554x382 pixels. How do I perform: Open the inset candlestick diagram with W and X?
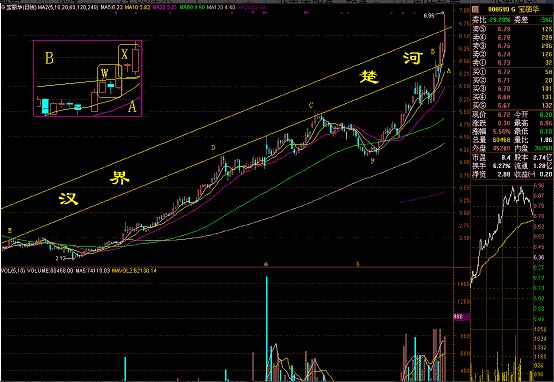pyautogui.click(x=88, y=78)
